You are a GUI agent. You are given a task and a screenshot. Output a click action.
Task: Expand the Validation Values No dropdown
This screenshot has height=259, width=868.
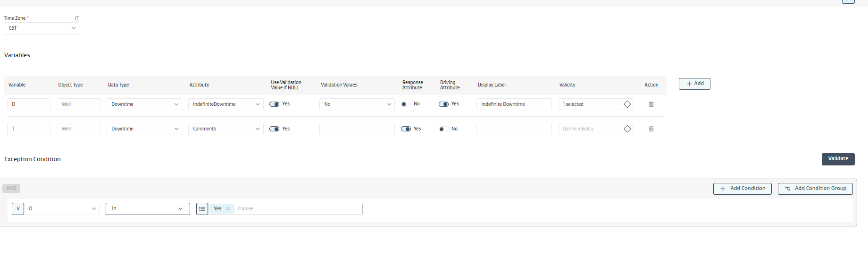pyautogui.click(x=357, y=104)
